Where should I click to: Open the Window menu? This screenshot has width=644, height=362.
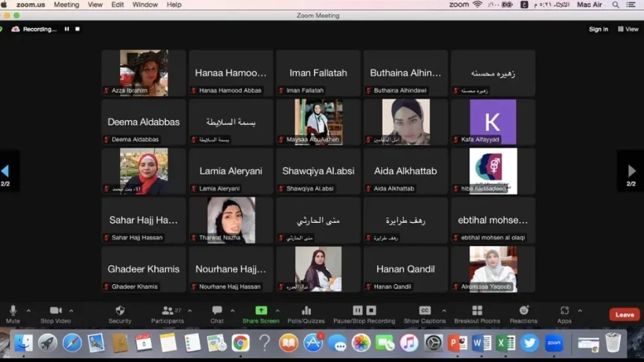click(145, 4)
